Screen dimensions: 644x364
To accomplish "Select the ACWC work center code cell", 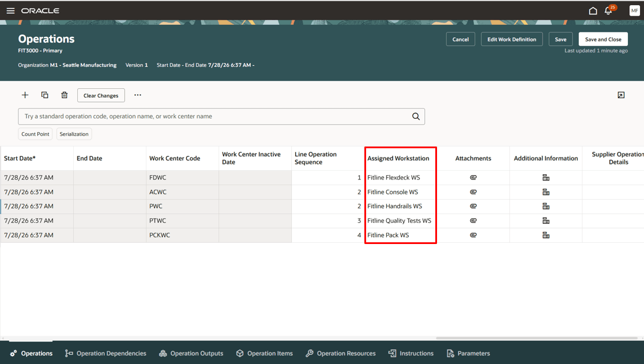I will [182, 192].
